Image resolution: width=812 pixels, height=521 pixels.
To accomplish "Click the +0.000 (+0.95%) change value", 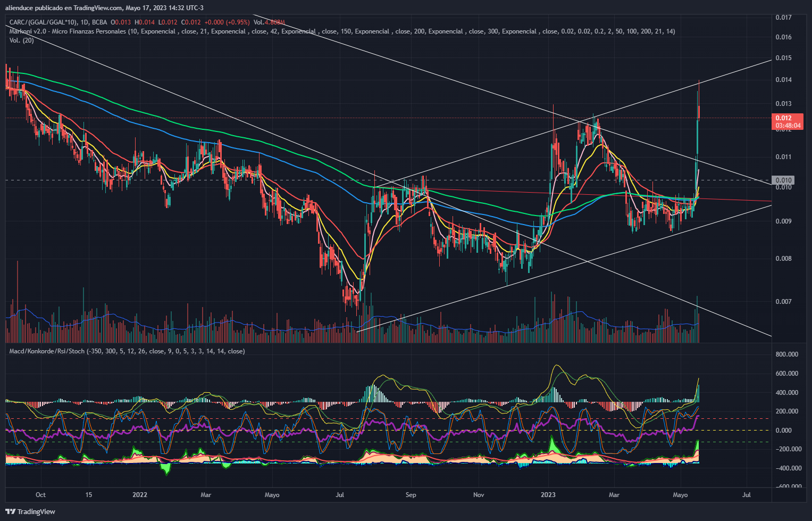I will point(227,22).
